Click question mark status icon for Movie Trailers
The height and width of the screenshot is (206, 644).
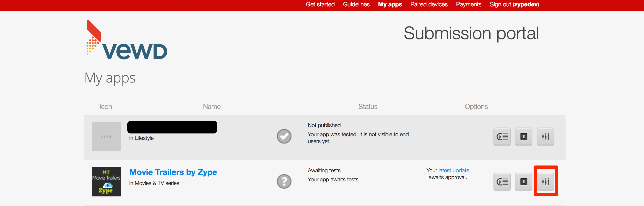tap(284, 181)
